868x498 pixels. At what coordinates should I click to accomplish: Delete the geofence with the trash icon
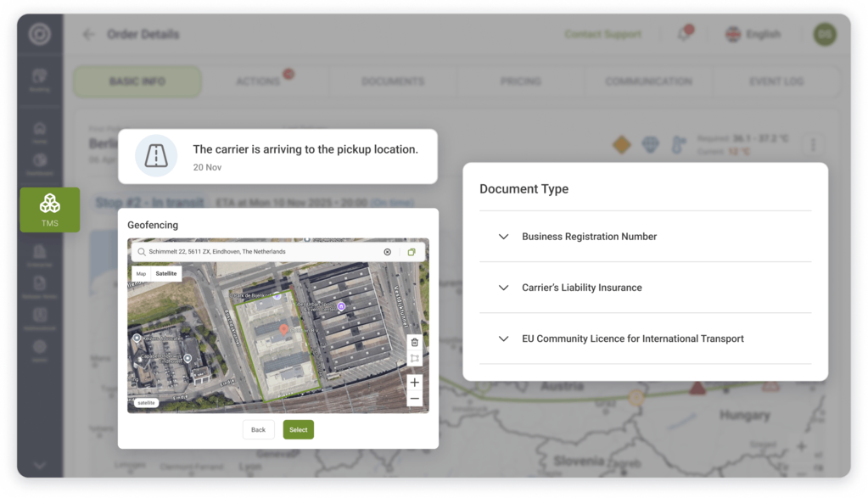pos(415,343)
